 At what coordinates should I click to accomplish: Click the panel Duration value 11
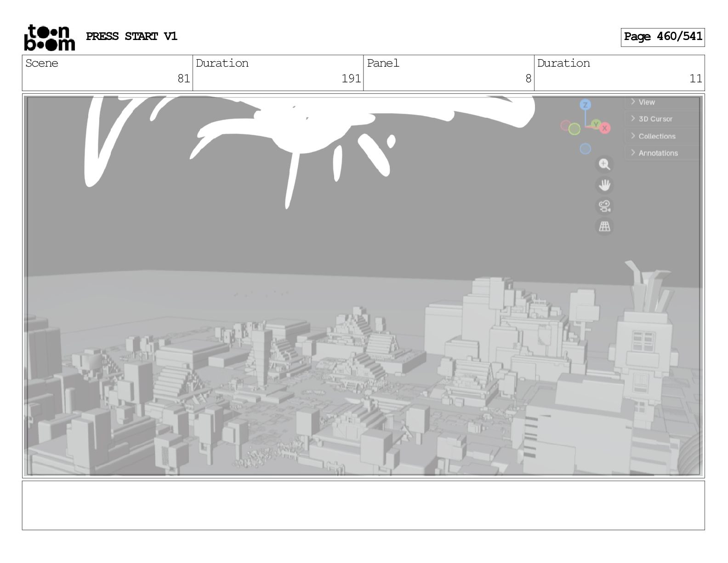(696, 79)
